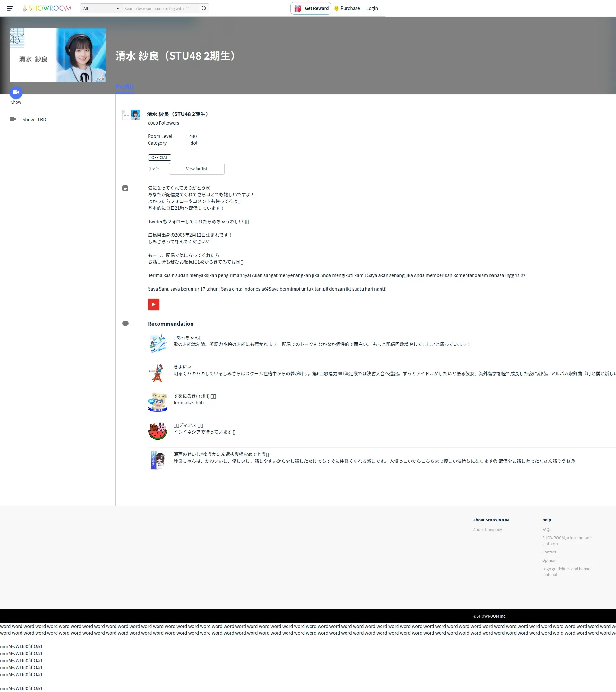
Task: Click the watermelon avatar of ディアス
Action: (158, 431)
